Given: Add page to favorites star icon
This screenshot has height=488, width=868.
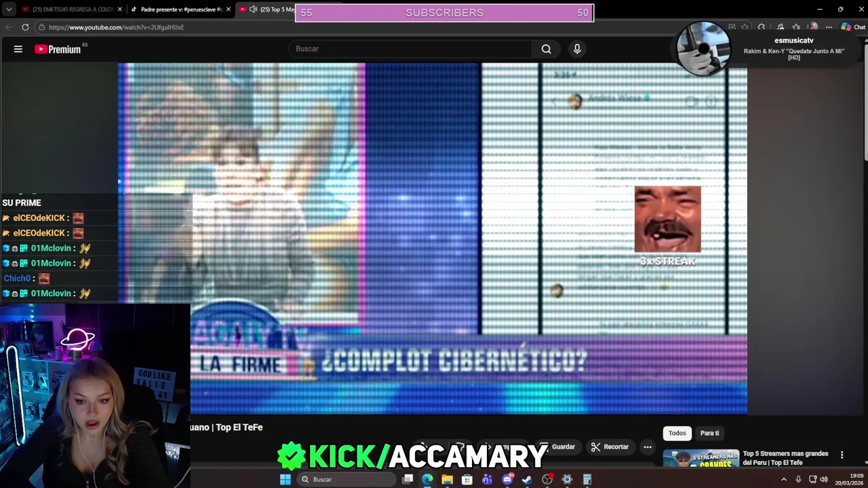Looking at the screenshot, I should 745,27.
